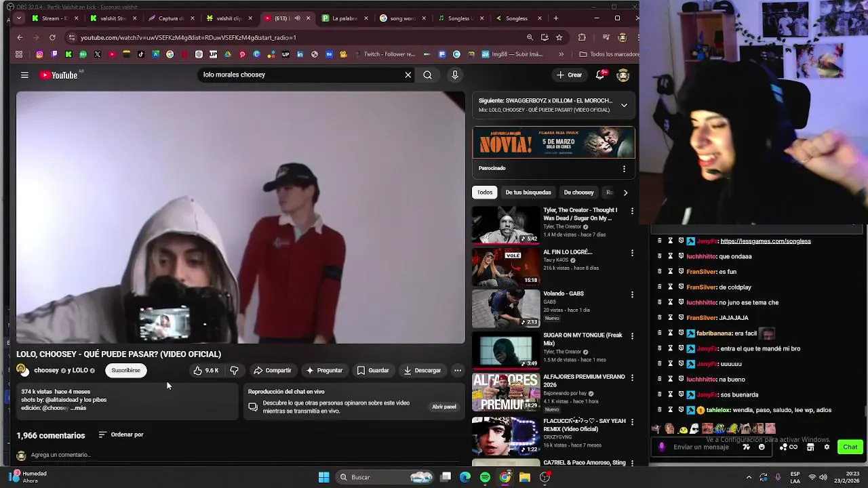868x488 pixels.
Task: Open the NOVIA sponsored banner
Action: [x=553, y=142]
